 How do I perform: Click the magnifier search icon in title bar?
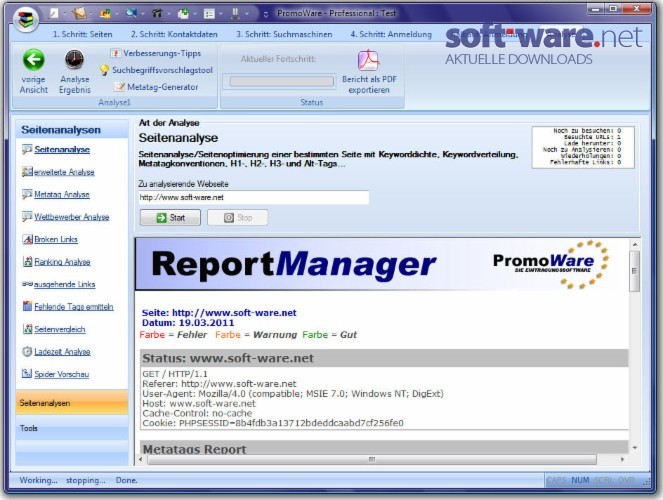pos(132,14)
